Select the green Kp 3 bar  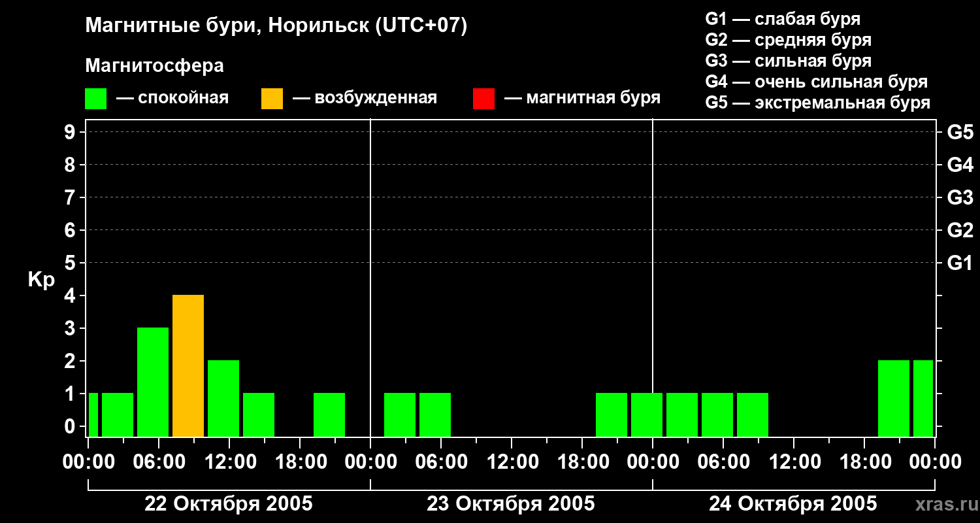click(x=153, y=382)
